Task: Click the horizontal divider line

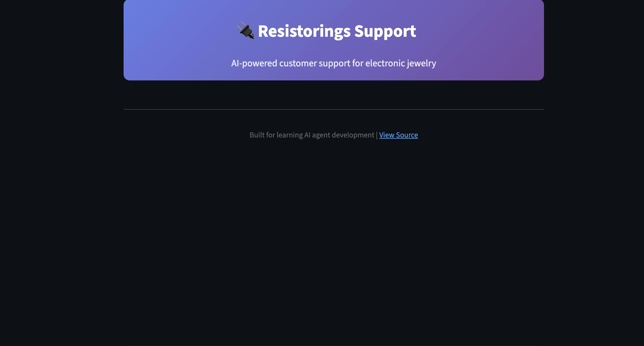Action: tap(334, 109)
